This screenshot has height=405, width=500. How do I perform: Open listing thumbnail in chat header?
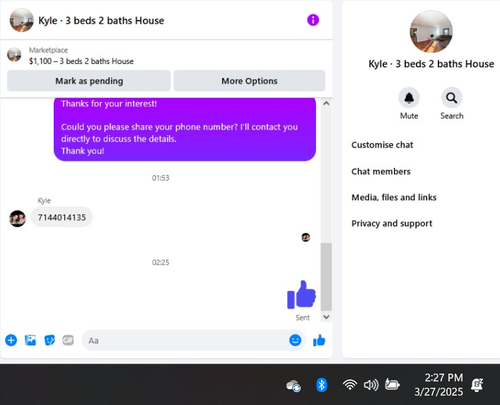(x=22, y=20)
